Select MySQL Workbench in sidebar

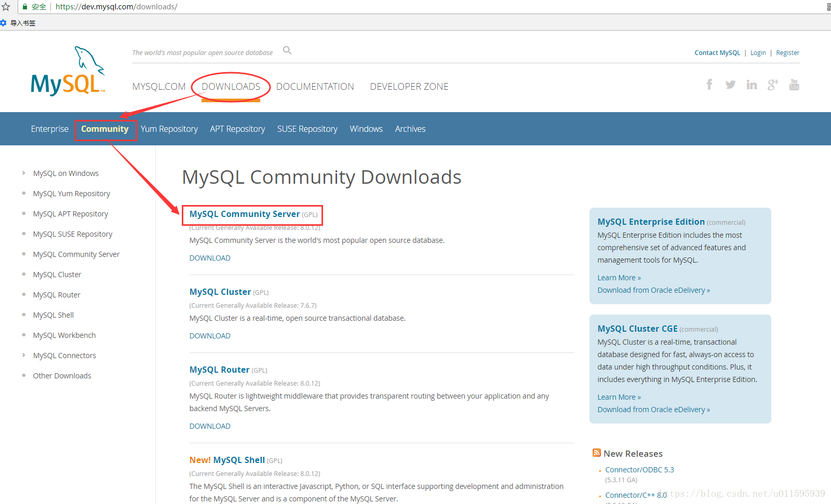pos(64,335)
